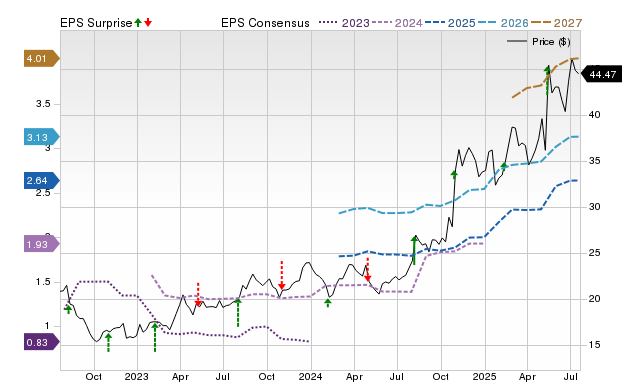Image resolution: width=640 pixels, height=382 pixels.
Task: Toggle the 2026 consensus legend entry
Action: pos(503,23)
